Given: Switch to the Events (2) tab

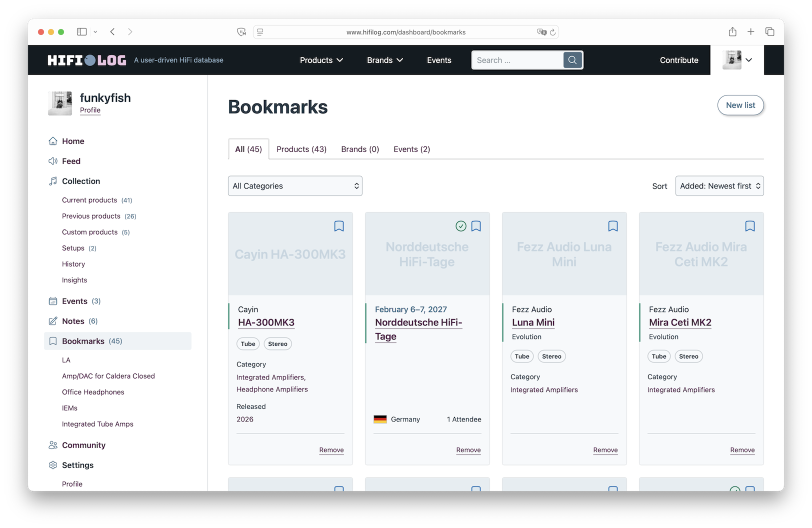Looking at the screenshot, I should click(412, 149).
